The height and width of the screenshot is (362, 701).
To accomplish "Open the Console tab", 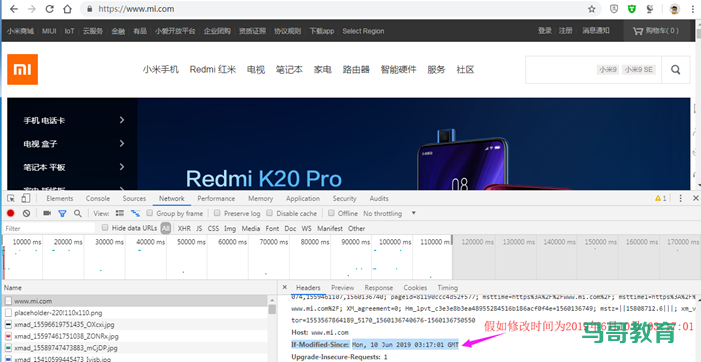I will click(x=98, y=198).
